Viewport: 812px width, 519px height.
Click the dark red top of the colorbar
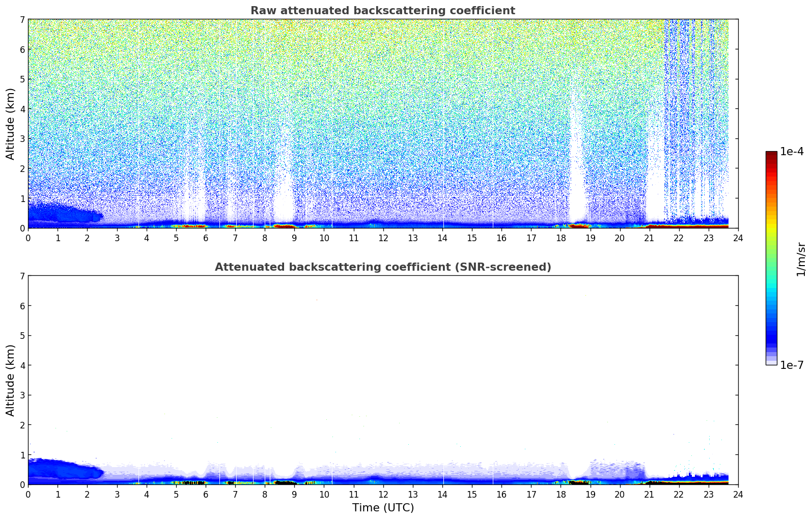click(771, 155)
